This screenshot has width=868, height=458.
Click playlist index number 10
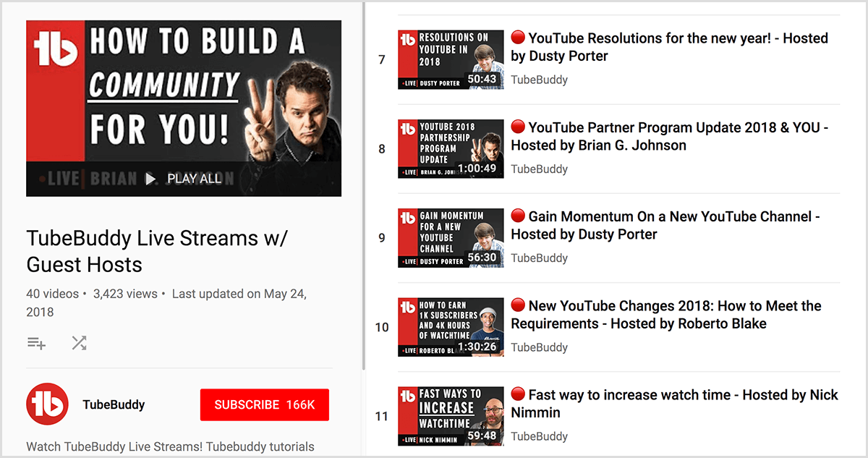(x=382, y=327)
